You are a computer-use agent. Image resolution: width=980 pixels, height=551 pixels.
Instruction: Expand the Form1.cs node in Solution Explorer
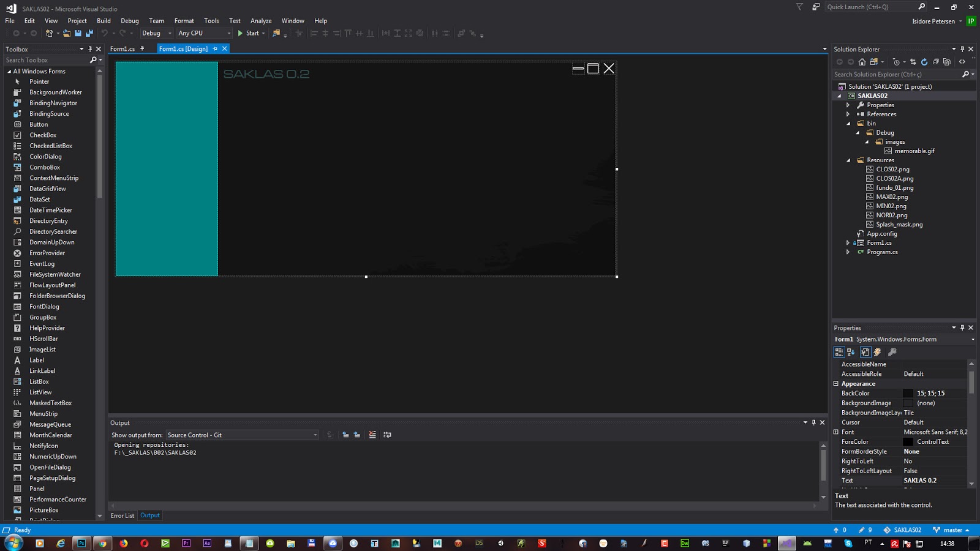tap(848, 242)
